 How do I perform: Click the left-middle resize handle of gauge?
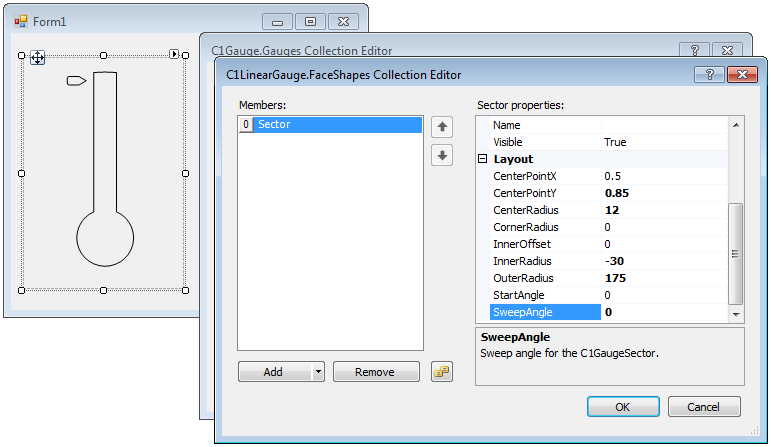(22, 174)
